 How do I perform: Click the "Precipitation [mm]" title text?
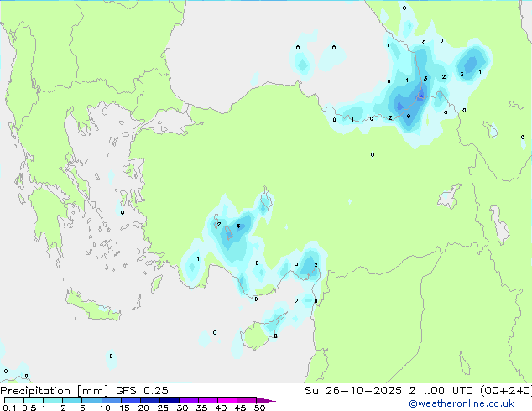54,391
